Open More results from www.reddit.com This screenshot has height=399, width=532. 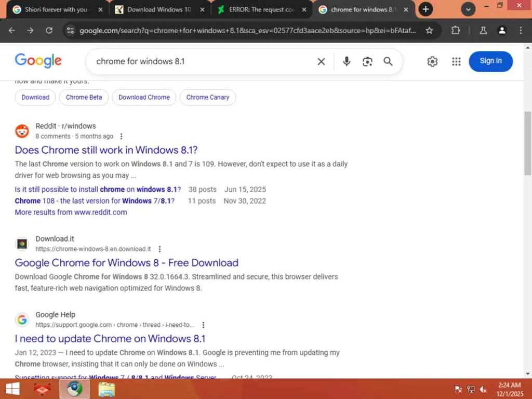pyautogui.click(x=71, y=212)
